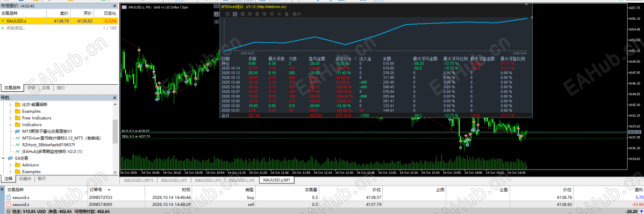Expand the Indicators folder in Navigator

[x=11, y=124]
